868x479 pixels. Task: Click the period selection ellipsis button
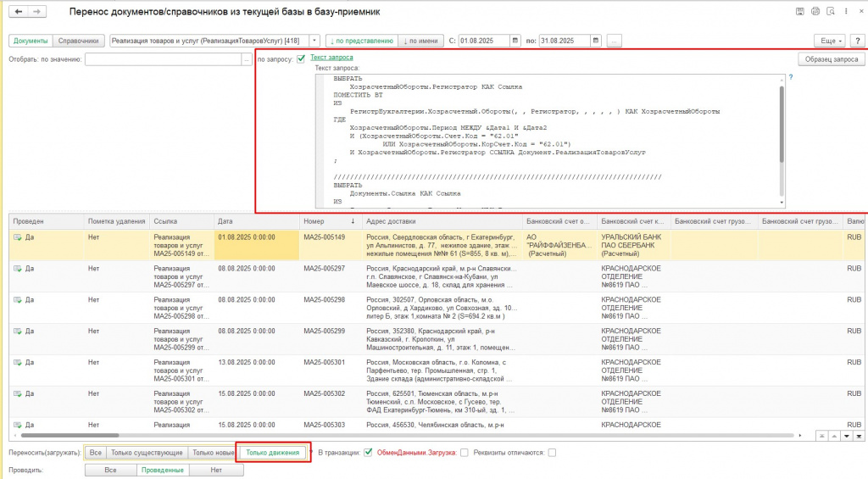pyautogui.click(x=614, y=41)
